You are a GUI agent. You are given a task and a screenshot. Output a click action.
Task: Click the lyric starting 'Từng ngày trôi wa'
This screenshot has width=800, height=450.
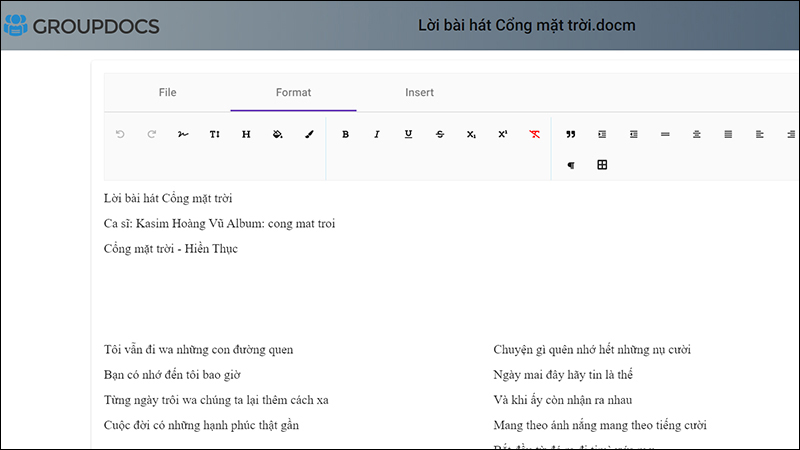[x=216, y=400]
